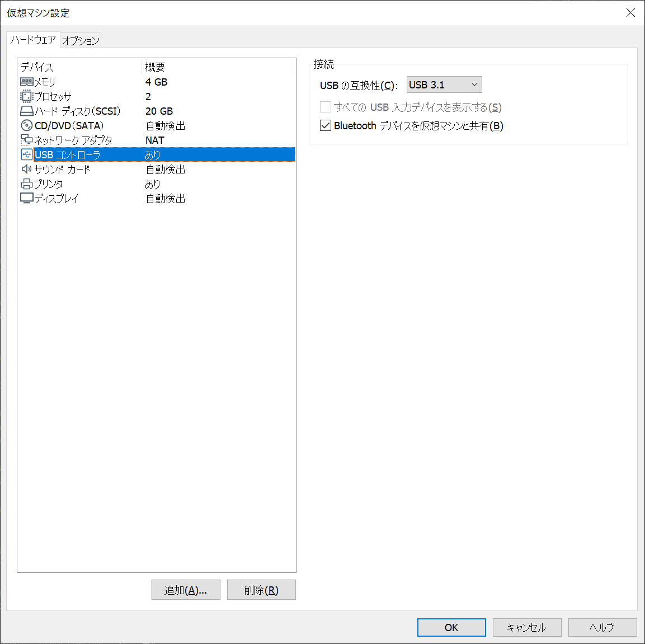This screenshot has width=645, height=644.
Task: Click the 削除(R) button
Action: click(x=261, y=590)
